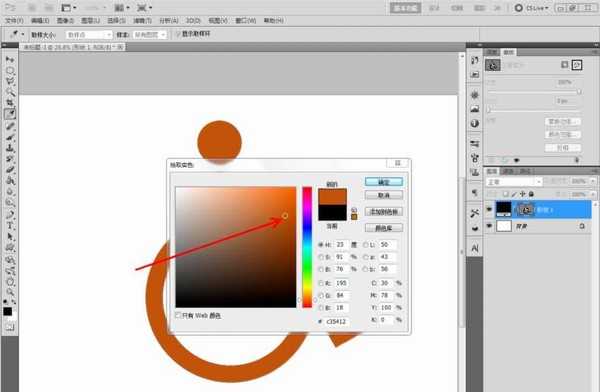Toggle the show sampling ring checkbox
Image resolution: width=600 pixels, height=392 pixels.
(x=178, y=34)
